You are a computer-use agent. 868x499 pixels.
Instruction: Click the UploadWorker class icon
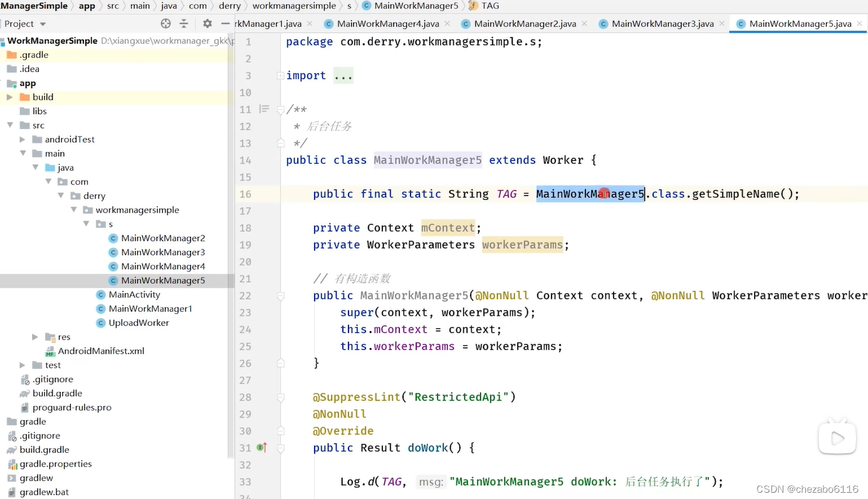[102, 322]
